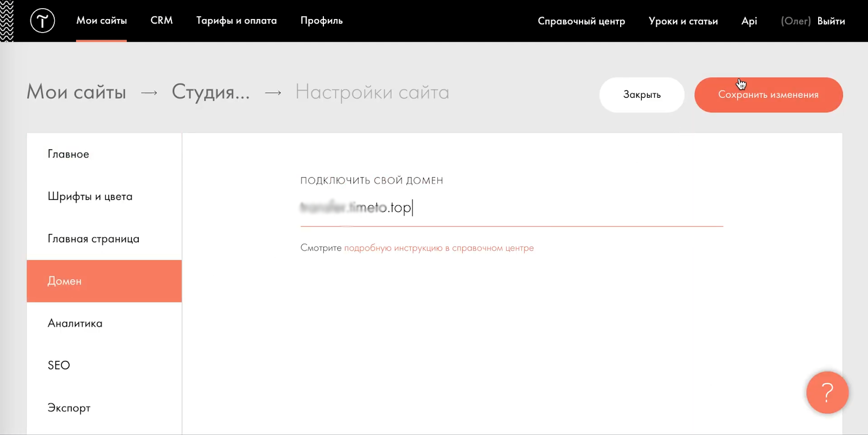Open Справочный центр in header
Image resolution: width=868 pixels, height=435 pixels.
click(581, 21)
